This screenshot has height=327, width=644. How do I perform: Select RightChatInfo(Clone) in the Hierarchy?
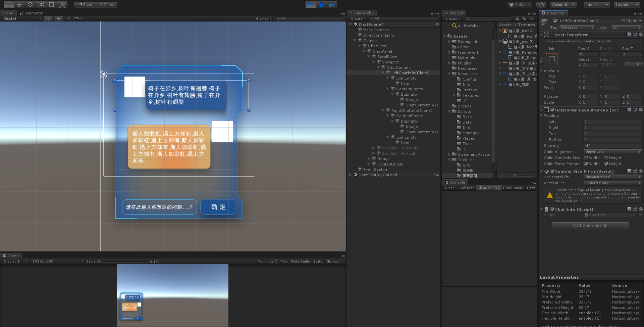pyautogui.click(x=412, y=110)
